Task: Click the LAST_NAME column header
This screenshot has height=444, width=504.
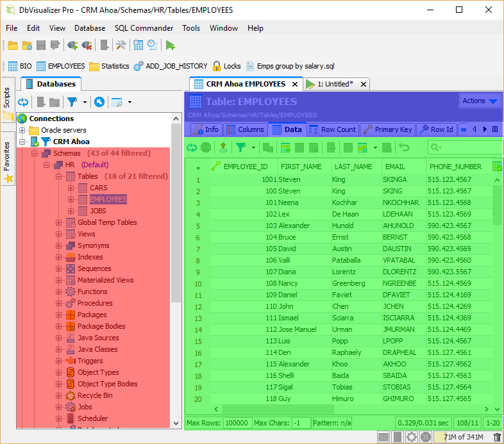Action: click(x=353, y=167)
